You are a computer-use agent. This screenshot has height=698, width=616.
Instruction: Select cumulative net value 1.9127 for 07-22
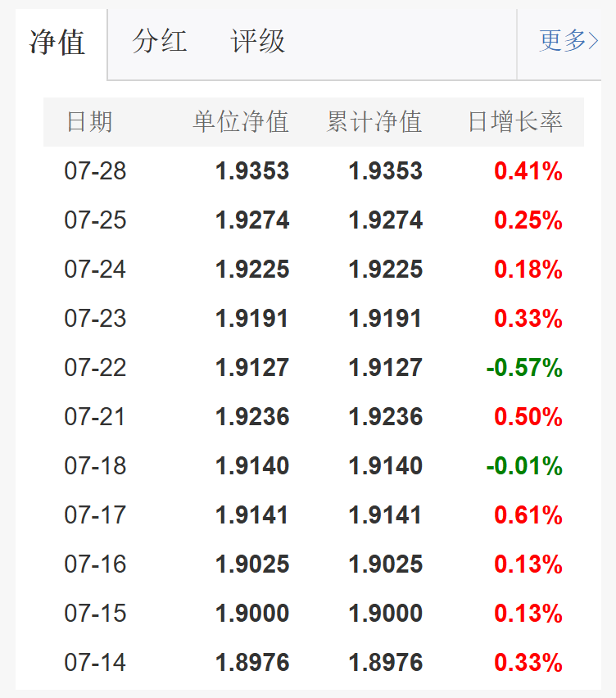coord(386,367)
